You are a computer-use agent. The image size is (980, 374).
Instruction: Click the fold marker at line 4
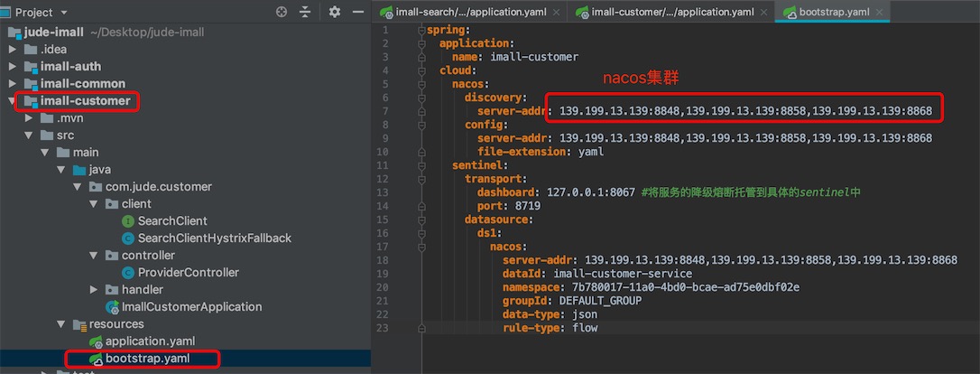(x=422, y=70)
